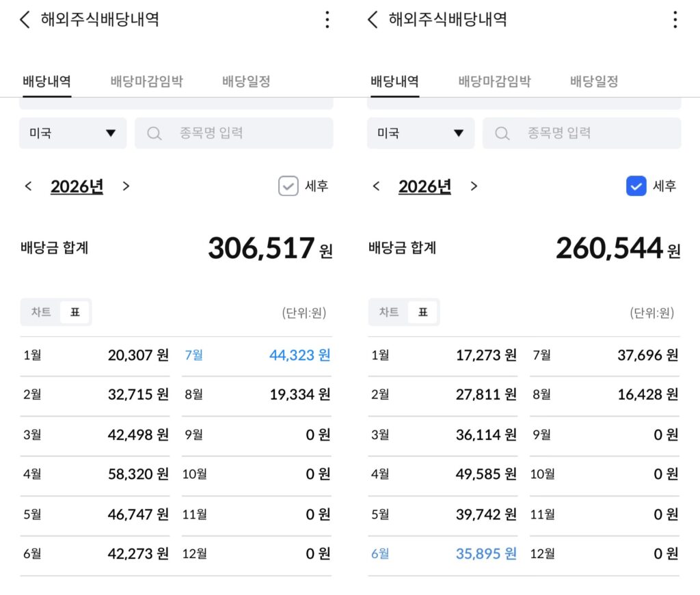Click the search magnifier in the right screen
Screen dimensions: 700x595
[x=502, y=133]
